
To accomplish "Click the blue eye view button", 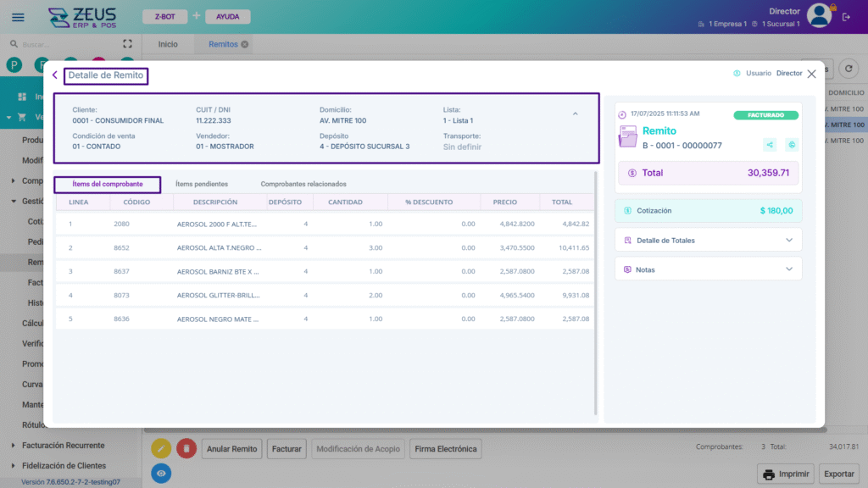I will click(161, 474).
